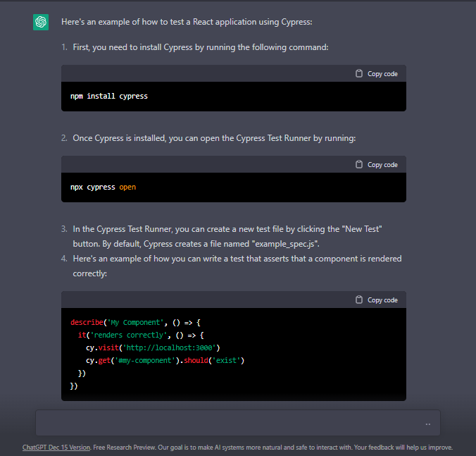
Task: Select step 1 install Cypress instruction text
Action: 201,47
